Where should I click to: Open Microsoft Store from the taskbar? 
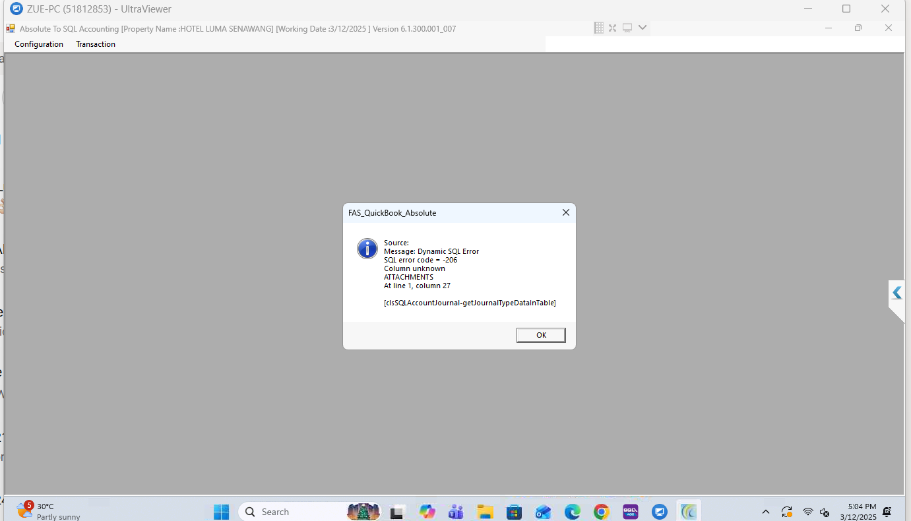pos(514,512)
